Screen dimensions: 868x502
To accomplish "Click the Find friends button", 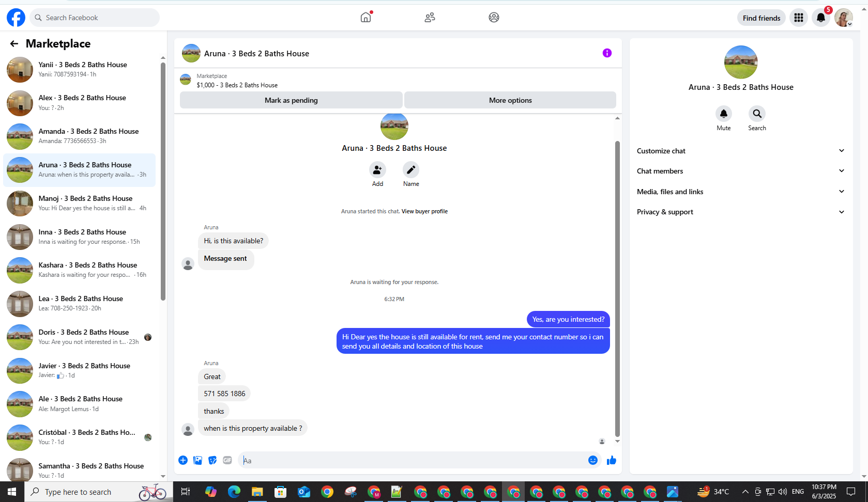I will (x=762, y=18).
